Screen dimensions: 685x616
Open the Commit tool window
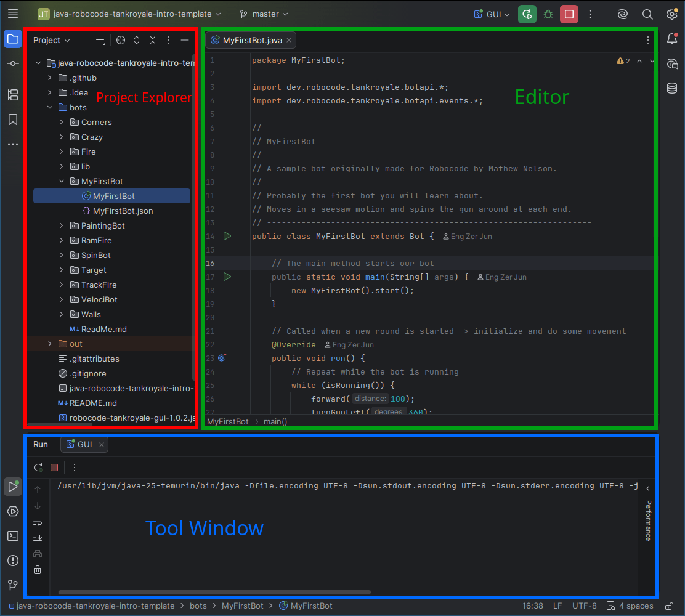click(13, 64)
